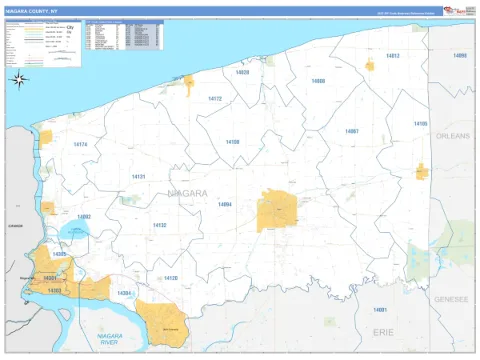Click the 14305 ZIP code label

tap(59, 254)
